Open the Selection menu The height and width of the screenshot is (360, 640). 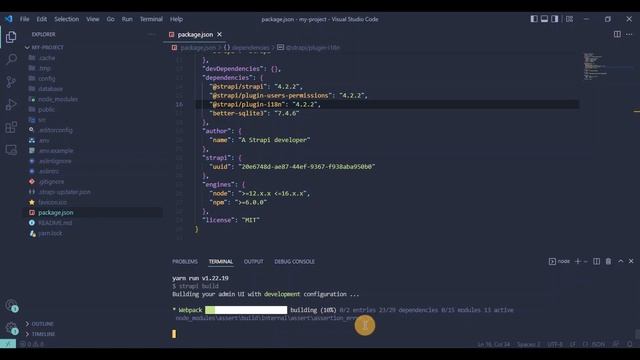(x=67, y=19)
